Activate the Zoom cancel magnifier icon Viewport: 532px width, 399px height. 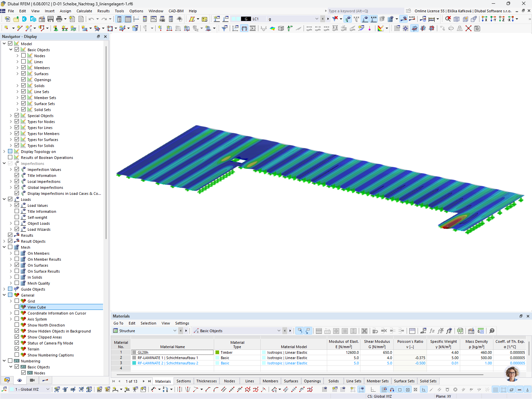[x=448, y=19]
